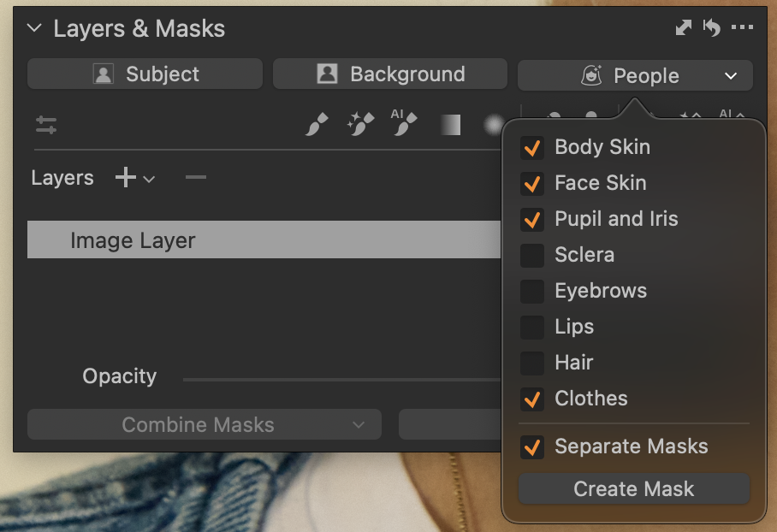This screenshot has height=532, width=777.
Task: Uncheck the Pupil and Iris checkbox
Action: point(532,220)
